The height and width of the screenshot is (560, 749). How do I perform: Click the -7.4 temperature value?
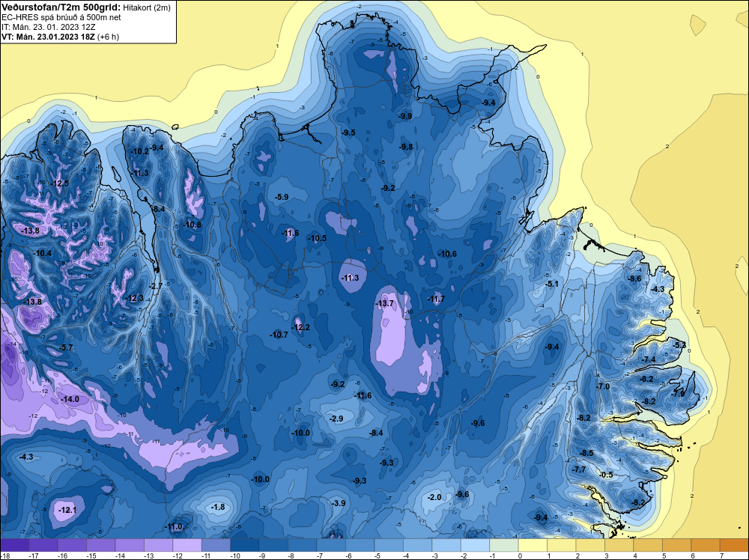pyautogui.click(x=649, y=359)
